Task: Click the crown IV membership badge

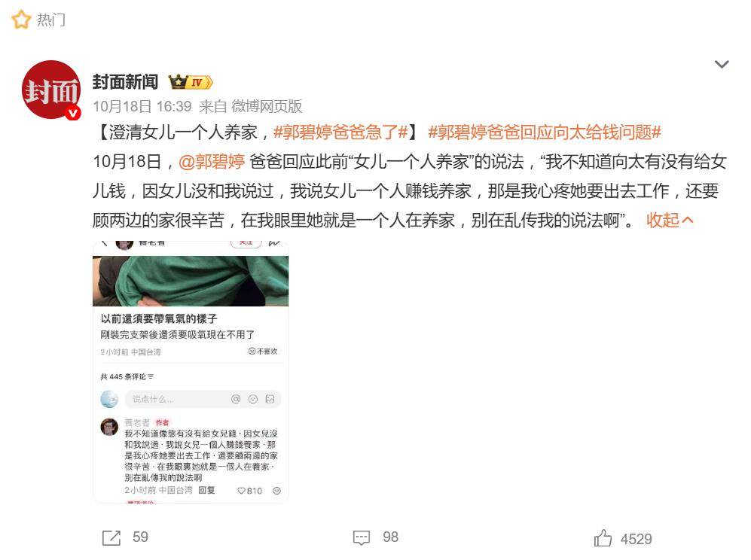Action: pyautogui.click(x=190, y=82)
